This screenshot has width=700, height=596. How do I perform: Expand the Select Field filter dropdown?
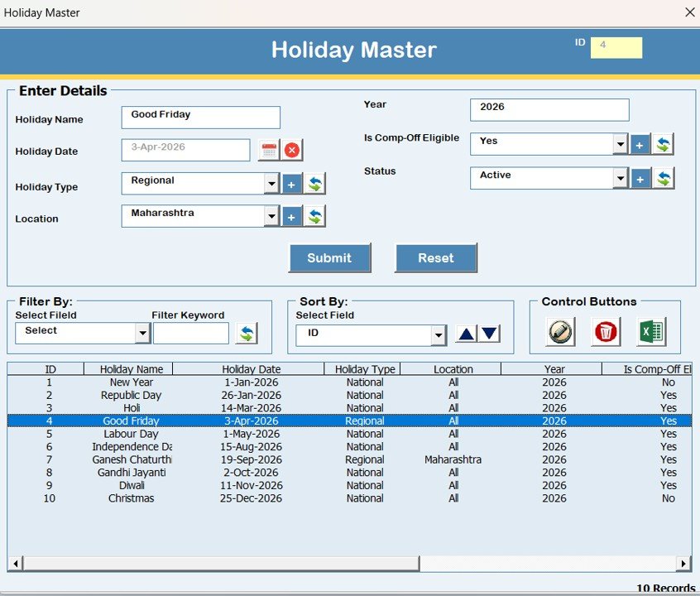(141, 332)
